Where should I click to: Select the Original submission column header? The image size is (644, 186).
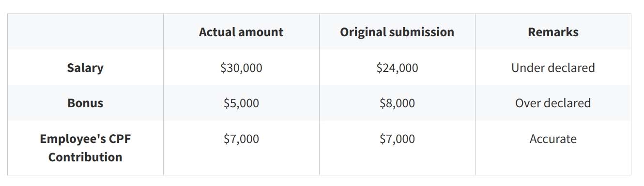pyautogui.click(x=397, y=32)
